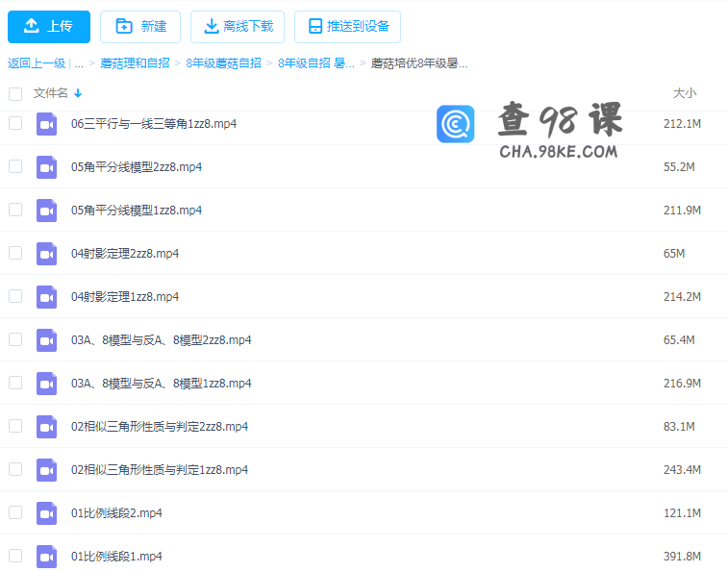Screen dimensions: 728x572
Task: Open file 03A、8模型与反A、8模型2zz8.mp4
Action: pos(162,340)
